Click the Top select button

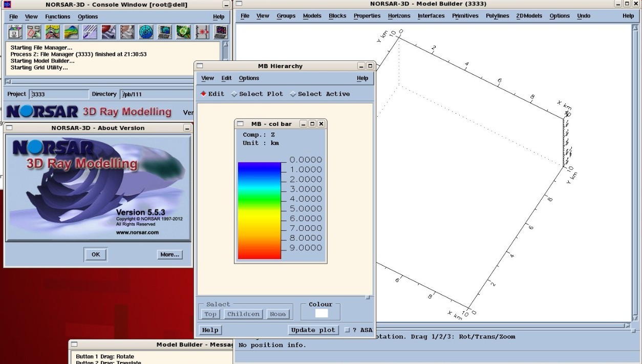tap(210, 314)
